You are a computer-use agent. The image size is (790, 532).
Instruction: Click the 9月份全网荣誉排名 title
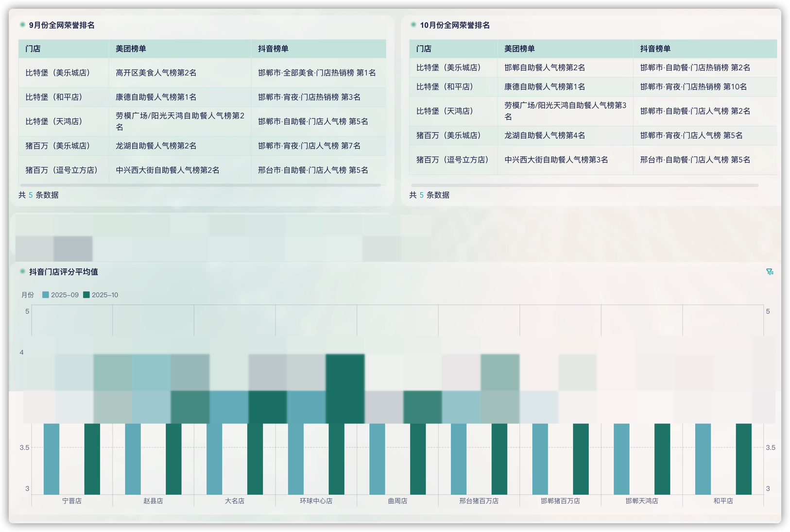click(x=62, y=25)
